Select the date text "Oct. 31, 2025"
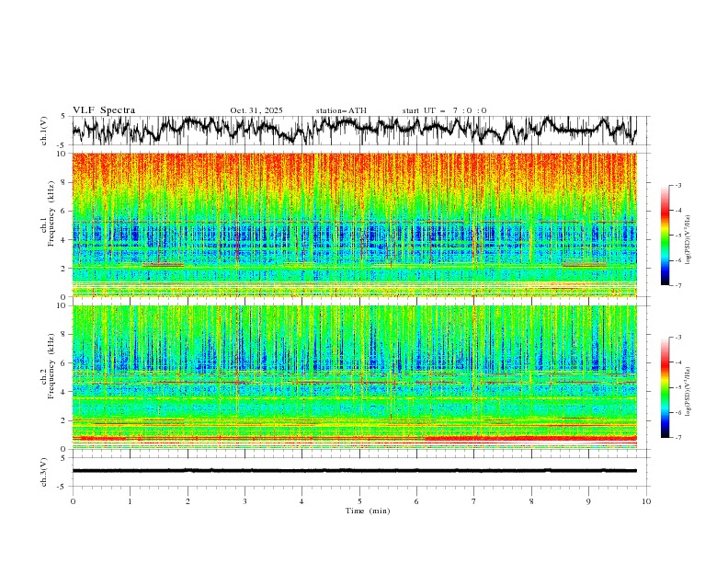Viewport: 728px width, 563px height. pos(256,110)
